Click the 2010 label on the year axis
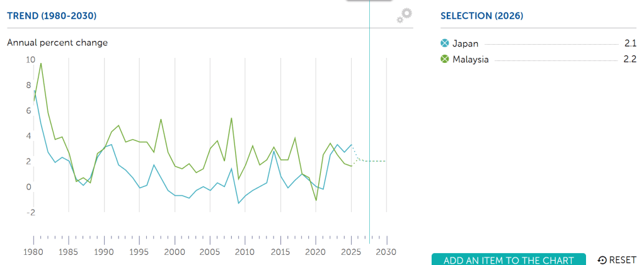Screen dimensions: 644x265 tap(245, 252)
